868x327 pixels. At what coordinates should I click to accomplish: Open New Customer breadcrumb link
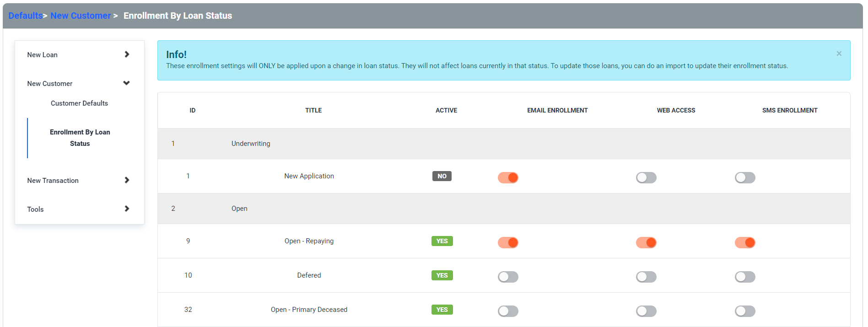click(x=81, y=16)
